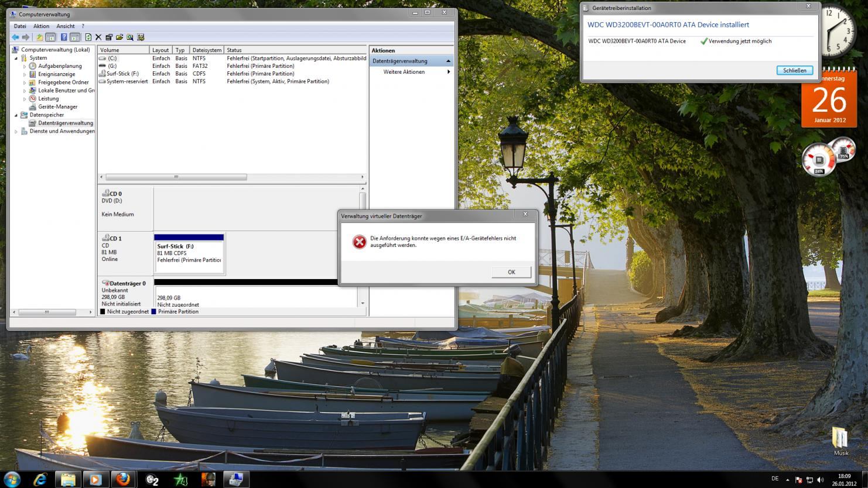The height and width of the screenshot is (488, 868).
Task: Click the soldier game taskbar icon
Action: [x=208, y=479]
